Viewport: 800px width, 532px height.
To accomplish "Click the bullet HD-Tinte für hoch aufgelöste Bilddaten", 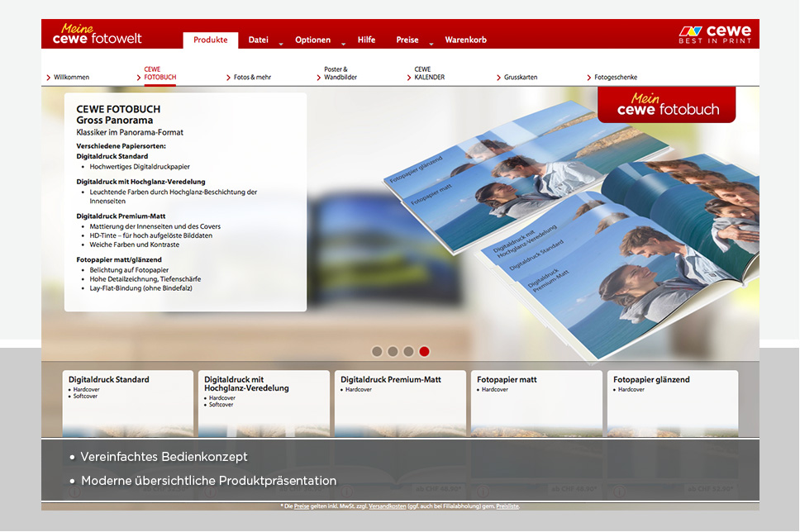I will 151,235.
